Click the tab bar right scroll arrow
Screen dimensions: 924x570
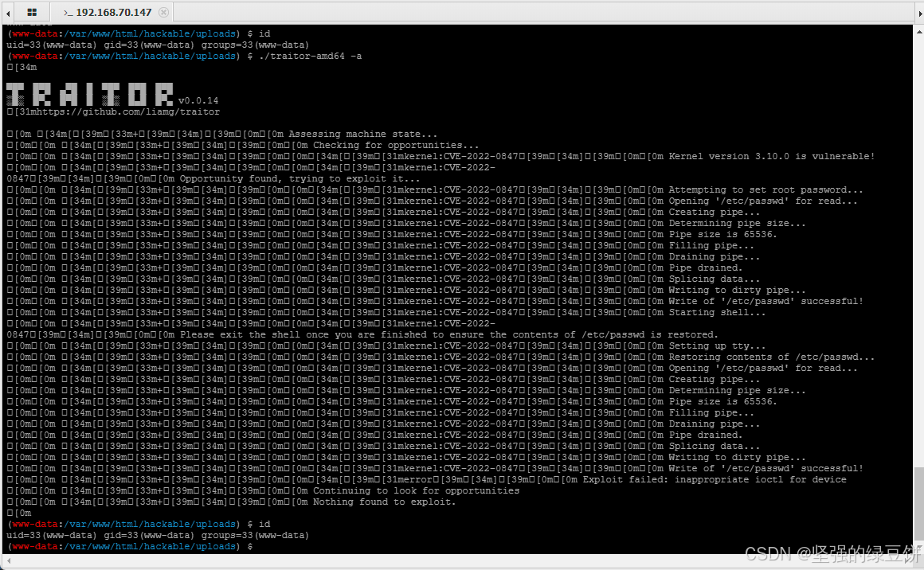click(x=920, y=13)
